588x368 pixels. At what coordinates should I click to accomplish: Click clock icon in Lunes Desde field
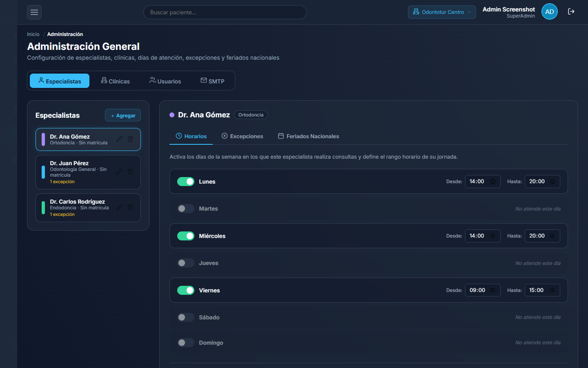(493, 182)
